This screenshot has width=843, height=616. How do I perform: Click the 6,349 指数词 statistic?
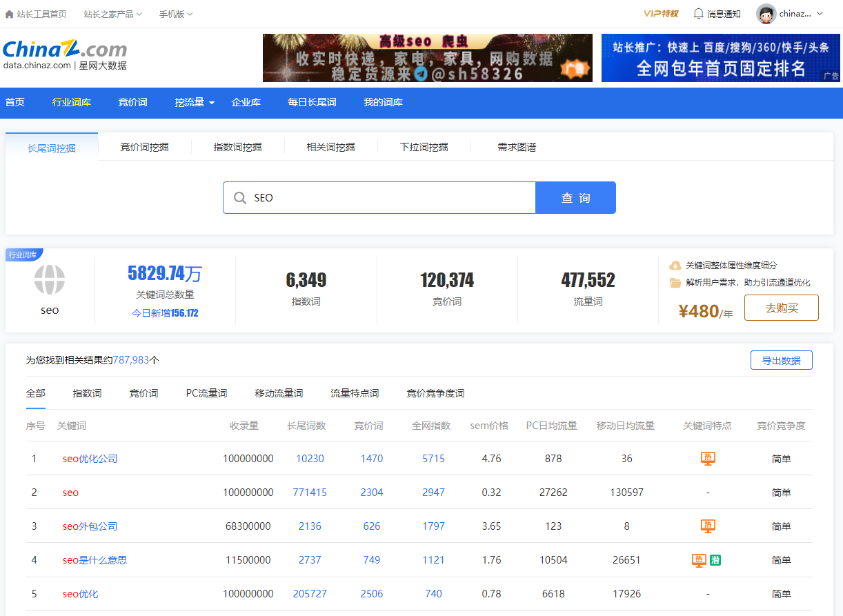point(306,280)
